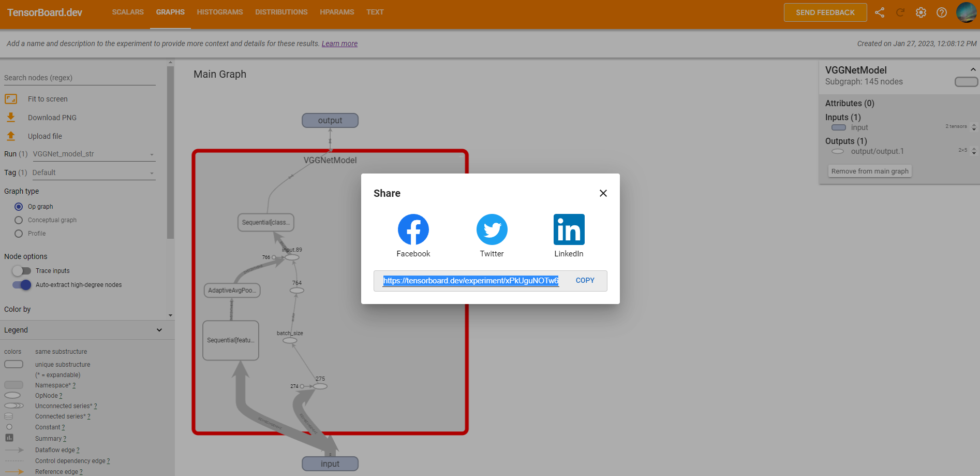This screenshot has height=476, width=980.
Task: Open the Control dependency edge help link
Action: click(108, 461)
